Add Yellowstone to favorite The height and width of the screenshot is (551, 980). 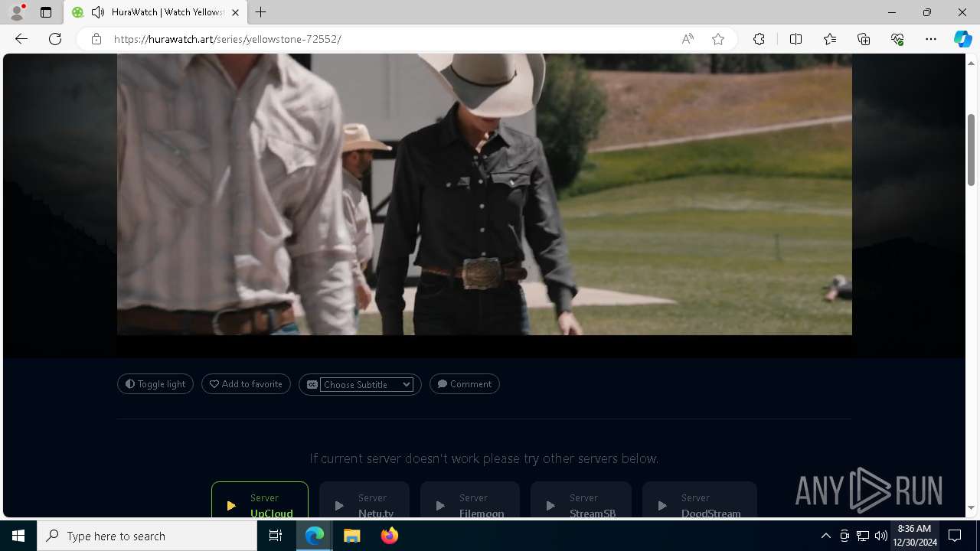246,384
